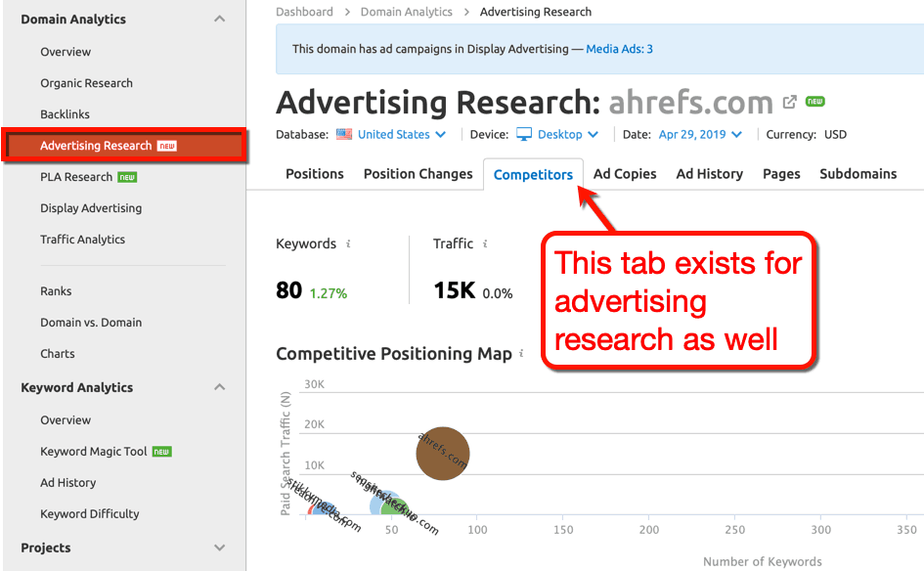The height and width of the screenshot is (571, 924).
Task: Switch to the Ad Copies tab
Action: point(625,173)
